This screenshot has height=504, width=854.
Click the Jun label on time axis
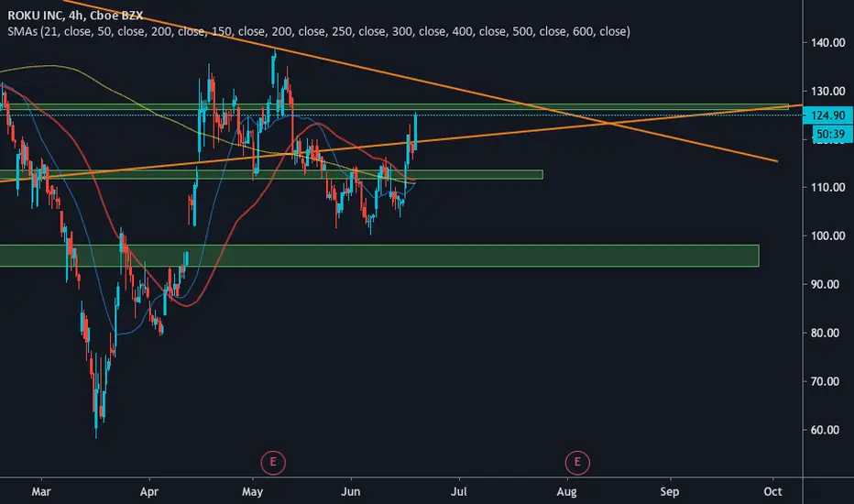pos(351,491)
